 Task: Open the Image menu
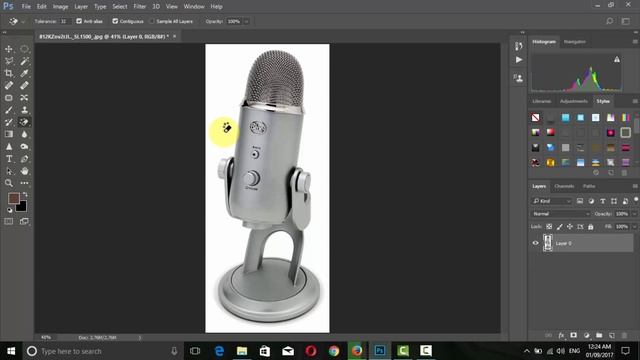60,7
